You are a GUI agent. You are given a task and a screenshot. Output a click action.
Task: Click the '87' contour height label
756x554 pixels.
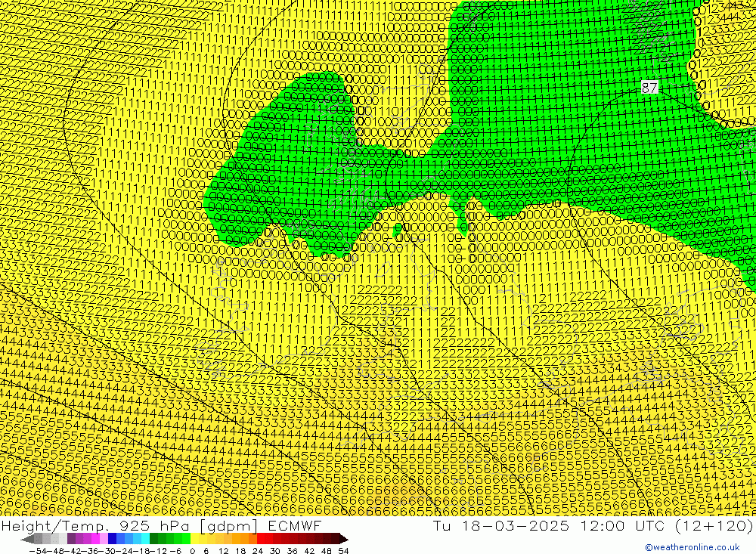click(x=649, y=87)
